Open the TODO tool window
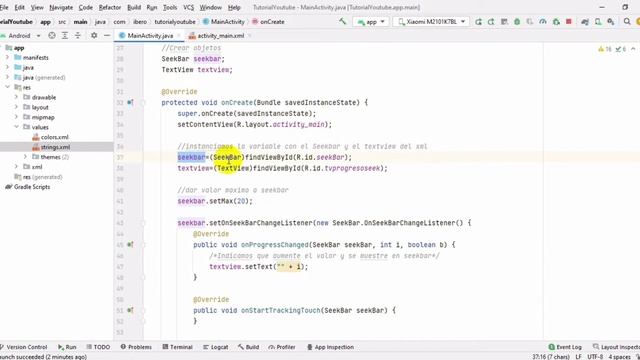Viewport: 640px width, 360px height. pos(98,347)
